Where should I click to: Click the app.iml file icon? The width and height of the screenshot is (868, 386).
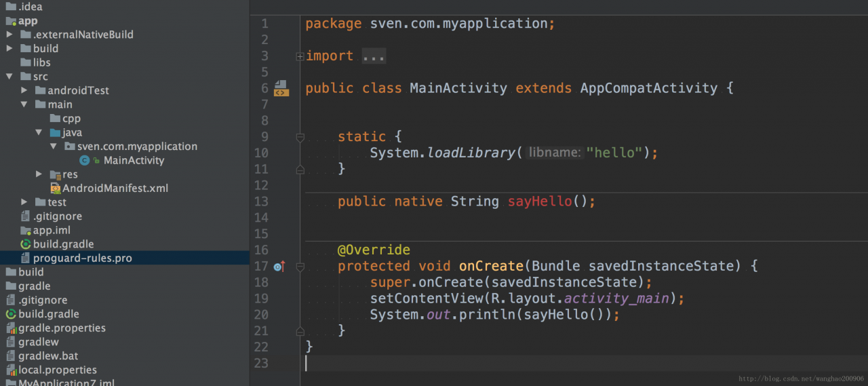pyautogui.click(x=26, y=231)
